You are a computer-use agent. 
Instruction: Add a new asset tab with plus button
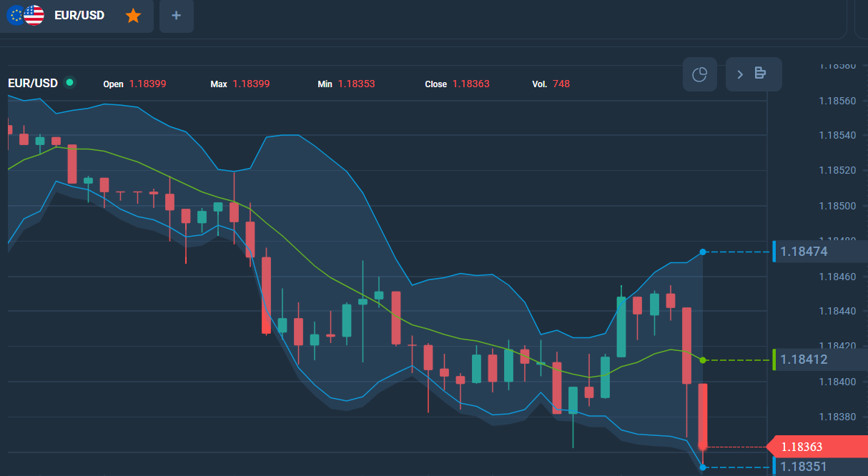(177, 16)
